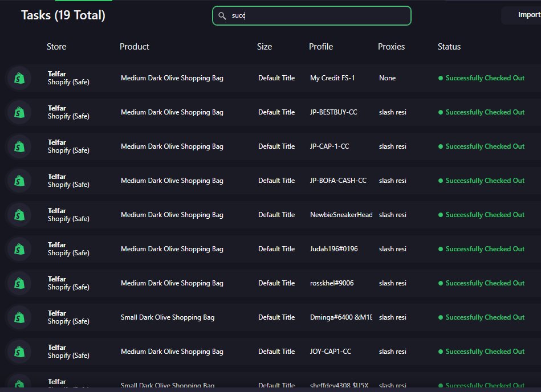Click proxies cell None

pos(387,78)
